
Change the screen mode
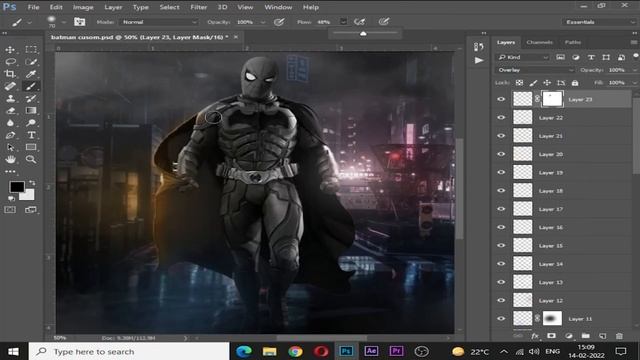point(31,210)
